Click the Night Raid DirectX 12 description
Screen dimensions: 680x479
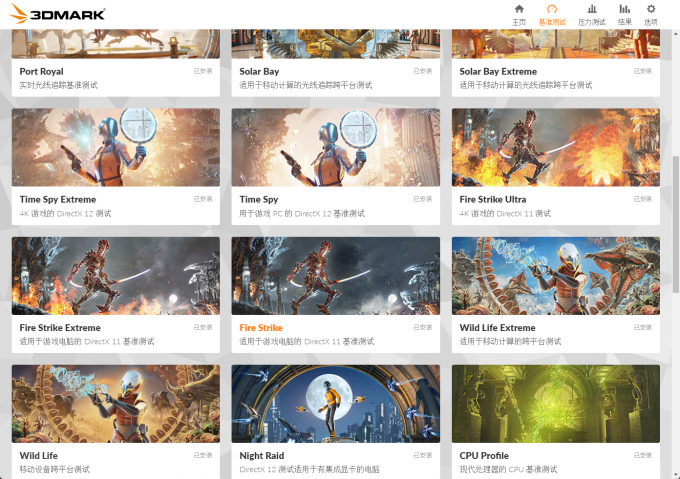310,469
